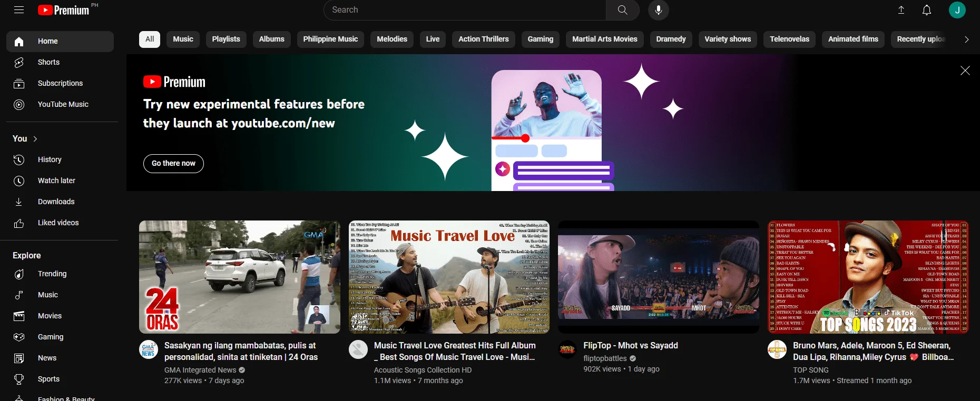Click the YouTube Music sidebar icon
980x401 pixels.
(19, 105)
